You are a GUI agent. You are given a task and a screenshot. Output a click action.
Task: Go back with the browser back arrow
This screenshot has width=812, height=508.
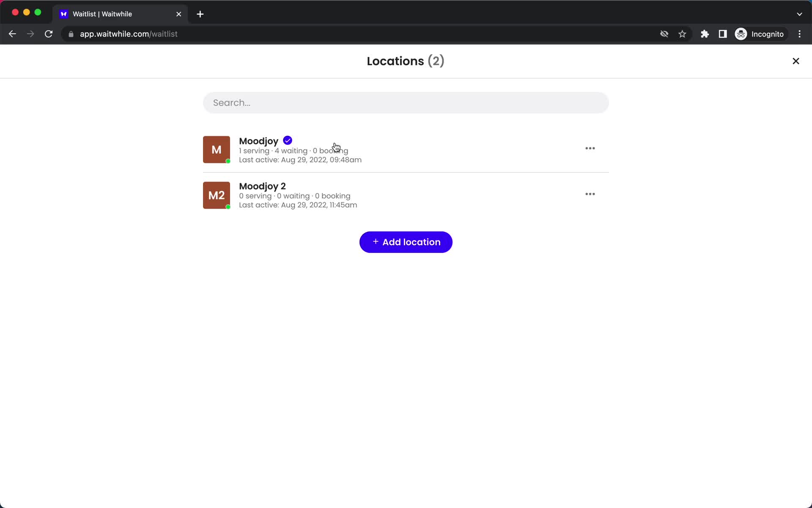coord(12,34)
